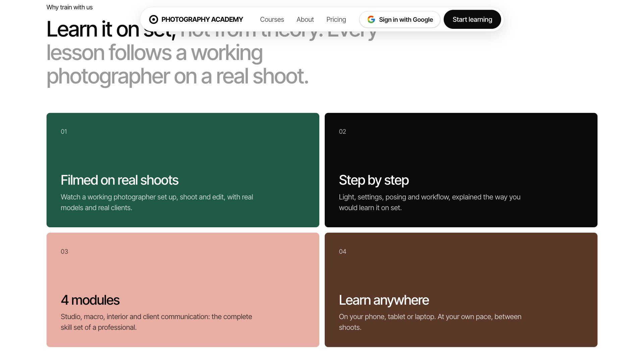Click the 'photographer on a real shoot.' headline line
This screenshot has height=362, width=644.
pyautogui.click(x=177, y=76)
